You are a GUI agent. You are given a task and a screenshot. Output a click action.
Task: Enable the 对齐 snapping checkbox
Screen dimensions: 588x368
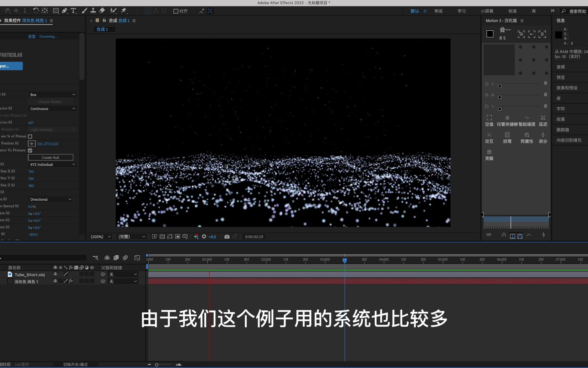[176, 11]
